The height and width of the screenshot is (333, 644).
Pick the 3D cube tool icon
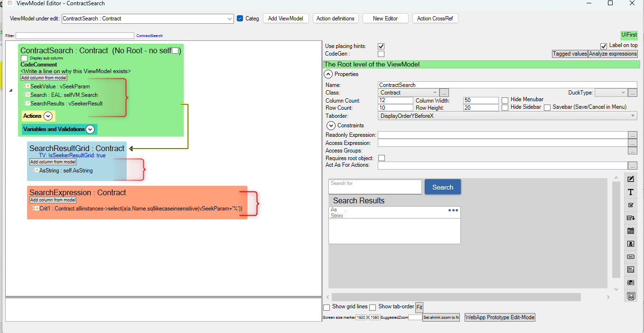(631, 282)
